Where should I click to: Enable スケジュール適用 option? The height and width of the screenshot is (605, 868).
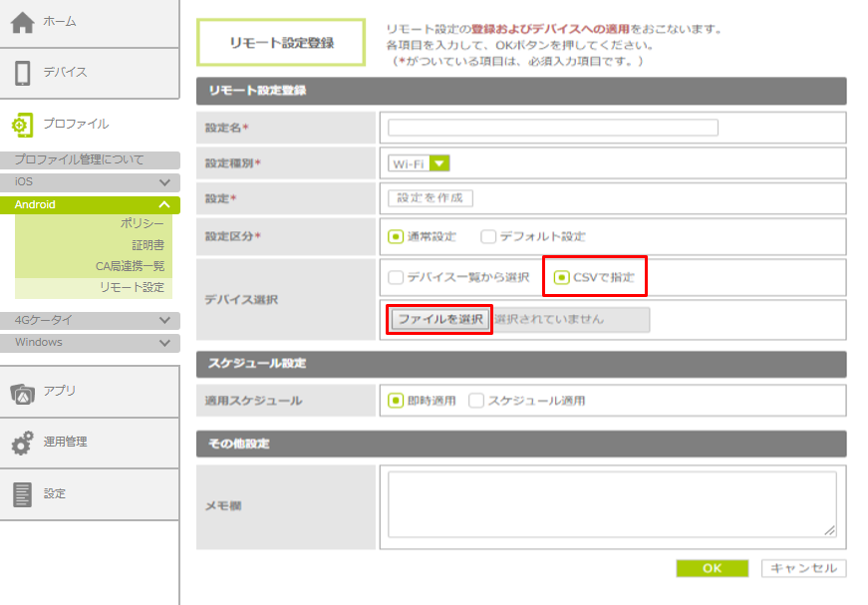tap(476, 401)
